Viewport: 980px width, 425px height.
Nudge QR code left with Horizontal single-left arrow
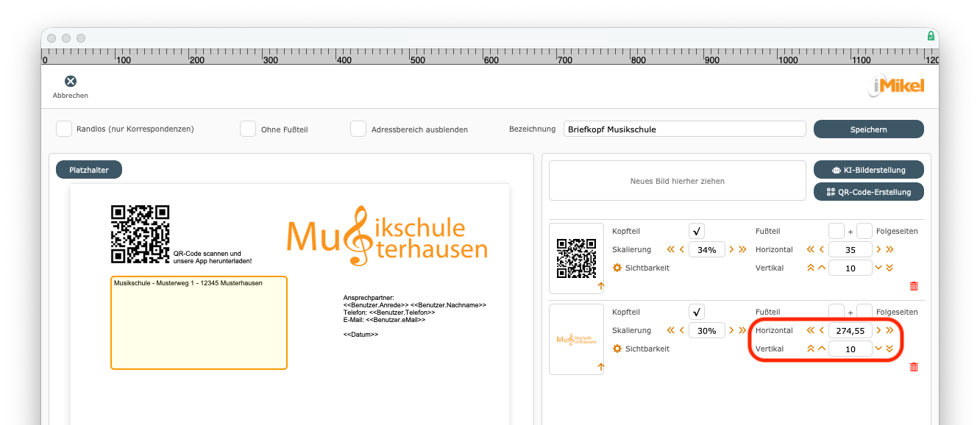822,249
